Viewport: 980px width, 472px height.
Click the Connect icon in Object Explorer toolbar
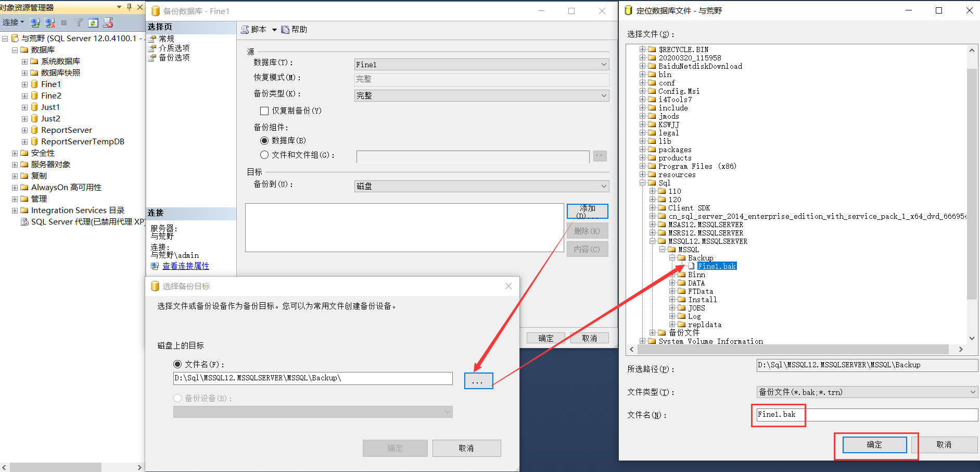click(35, 22)
